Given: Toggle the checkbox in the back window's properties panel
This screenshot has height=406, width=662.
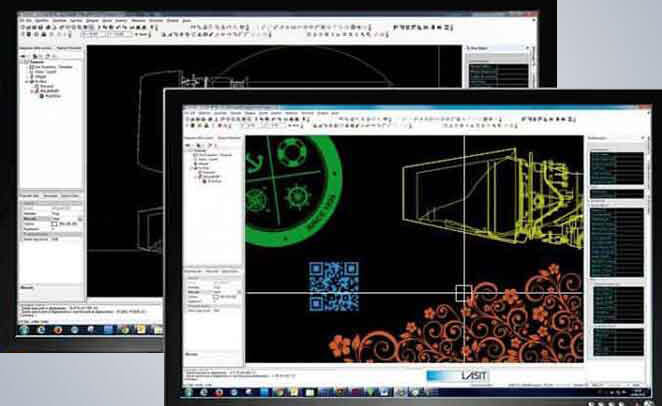Looking at the screenshot, I should click(x=54, y=224).
